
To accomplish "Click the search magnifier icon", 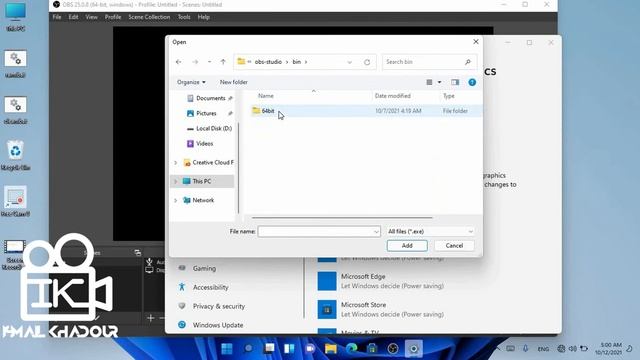I will pos(468,62).
